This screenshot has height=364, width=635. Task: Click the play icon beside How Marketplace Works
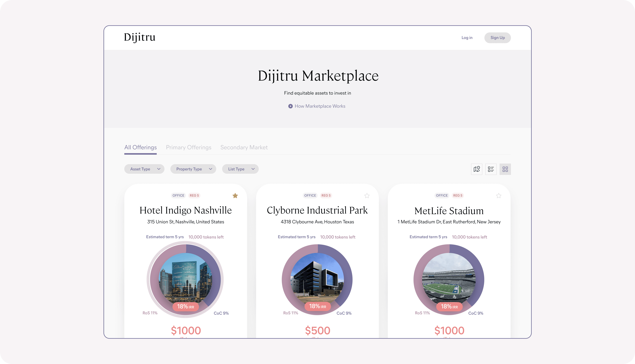tap(290, 106)
